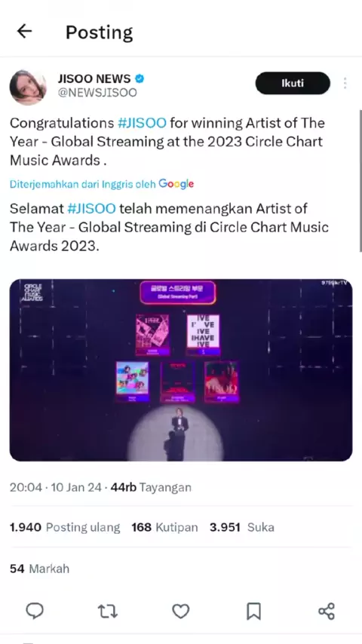Click the page scrollbar on right edge
The height and width of the screenshot is (644, 362).
pyautogui.click(x=360, y=181)
